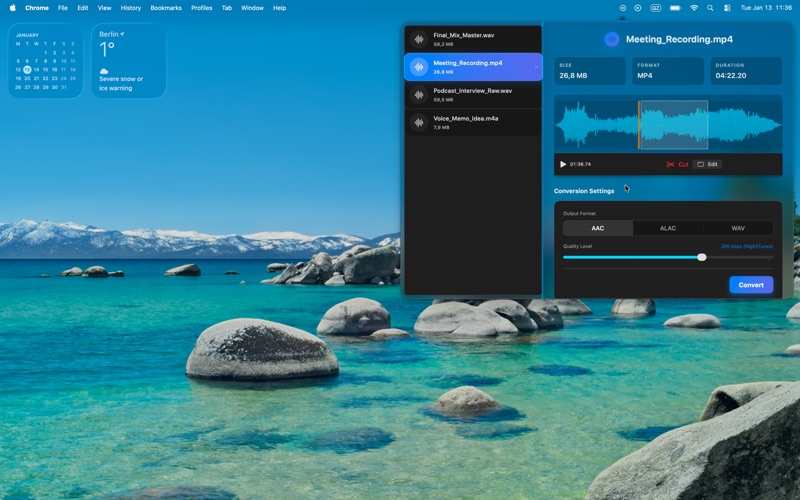Click the QZ boxed icon in menu bar
This screenshot has height=500, width=800.
coord(656,8)
